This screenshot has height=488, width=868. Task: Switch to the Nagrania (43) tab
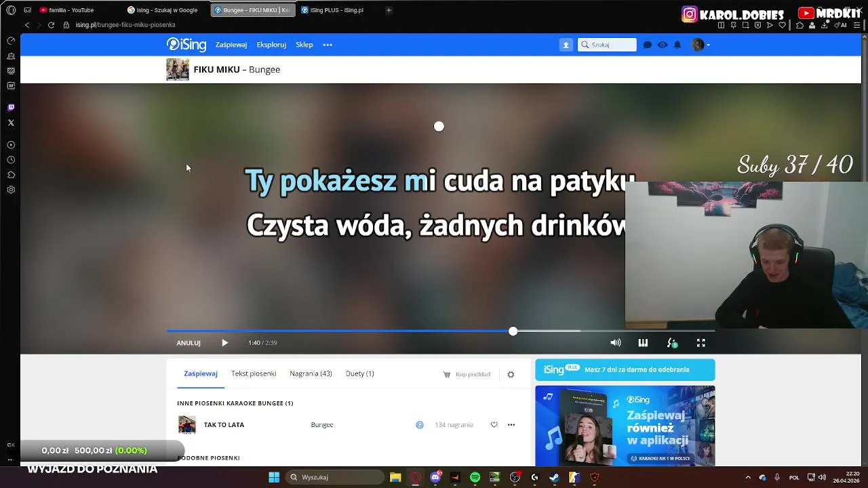point(311,373)
